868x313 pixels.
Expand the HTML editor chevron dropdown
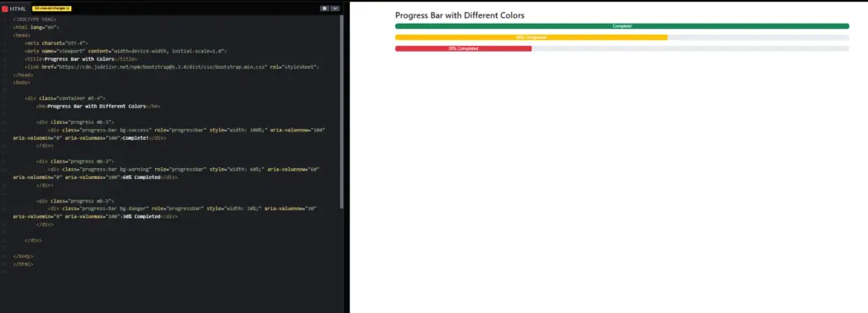click(335, 8)
